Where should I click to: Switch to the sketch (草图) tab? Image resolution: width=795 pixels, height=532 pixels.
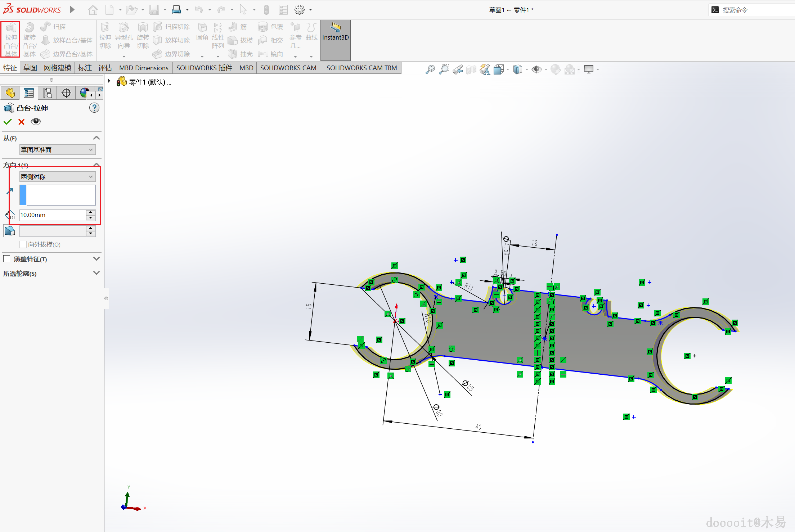(x=30, y=68)
